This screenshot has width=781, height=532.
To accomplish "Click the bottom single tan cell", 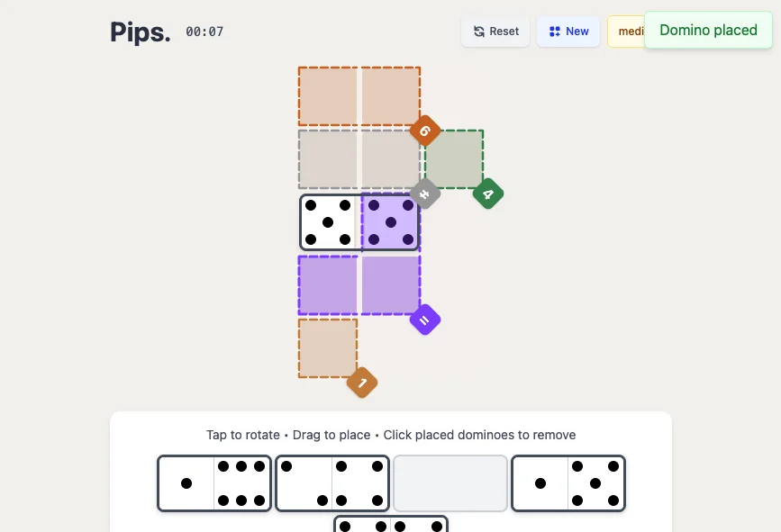I will [328, 348].
